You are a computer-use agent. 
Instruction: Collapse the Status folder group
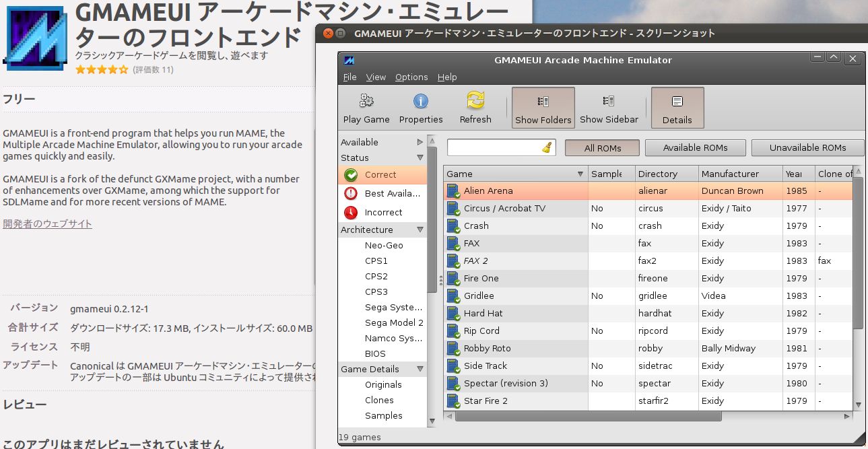point(420,158)
